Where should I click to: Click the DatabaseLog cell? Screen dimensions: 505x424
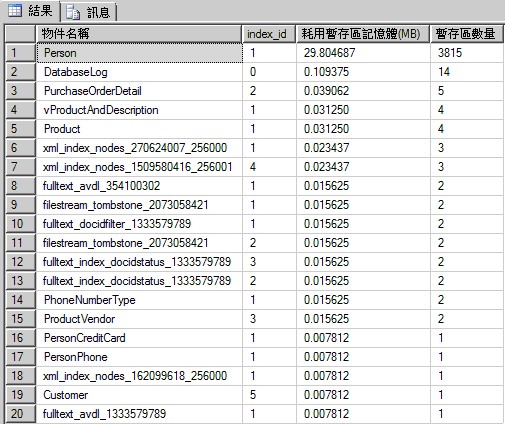tap(140, 72)
